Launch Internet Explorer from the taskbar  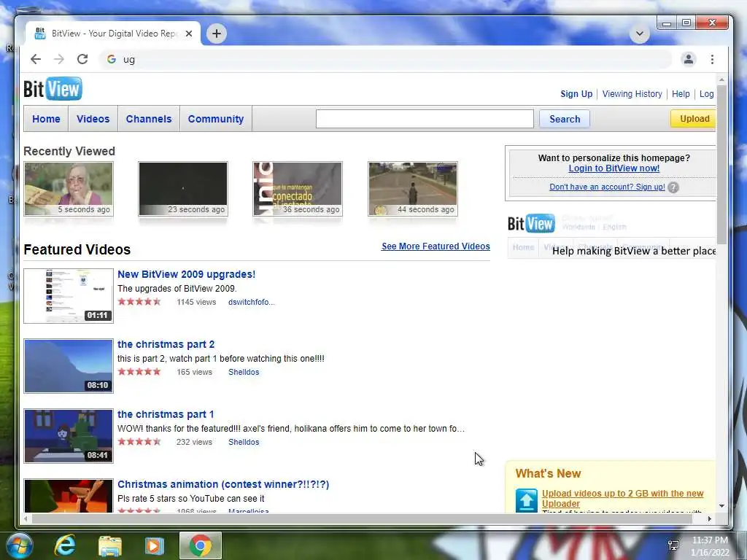pos(65,545)
